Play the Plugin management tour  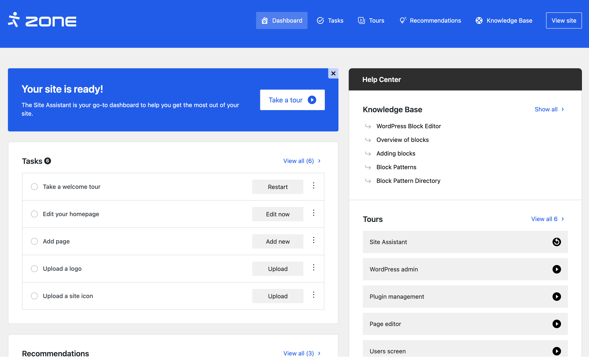[556, 297]
